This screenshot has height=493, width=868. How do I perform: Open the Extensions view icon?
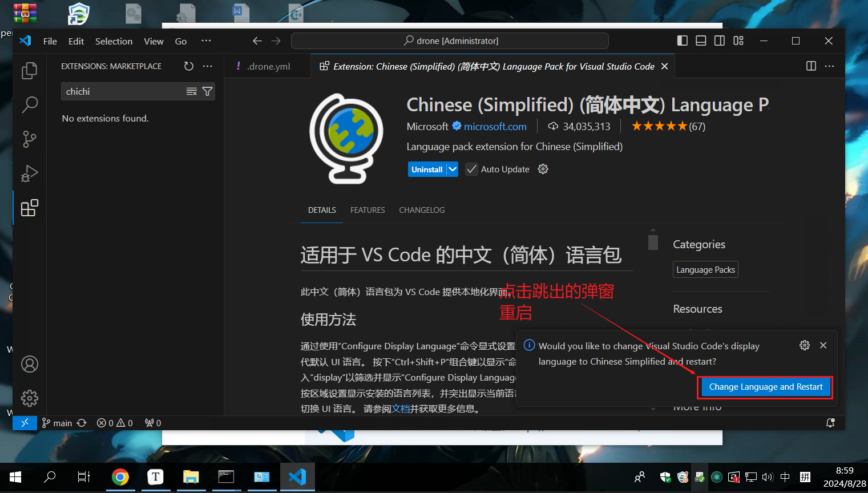[x=29, y=208]
